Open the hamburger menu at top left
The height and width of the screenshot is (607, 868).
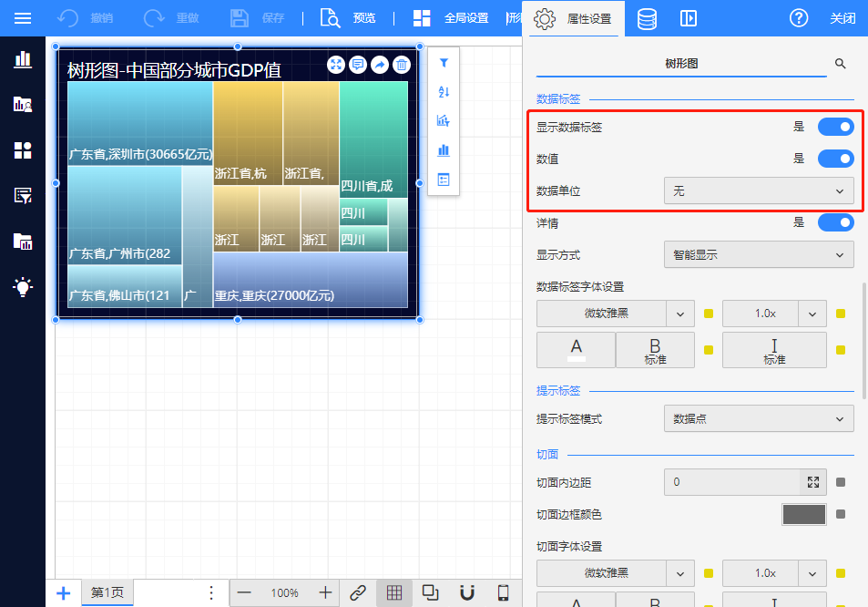point(23,18)
